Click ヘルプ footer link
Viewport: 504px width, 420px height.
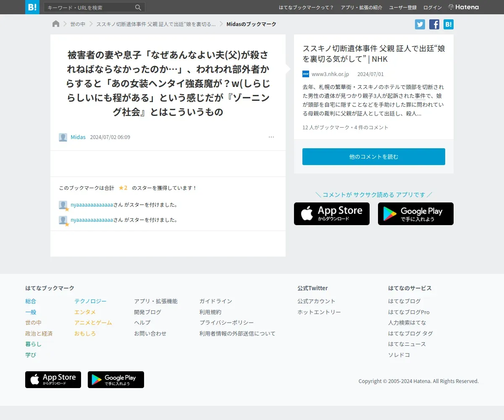[x=142, y=323]
